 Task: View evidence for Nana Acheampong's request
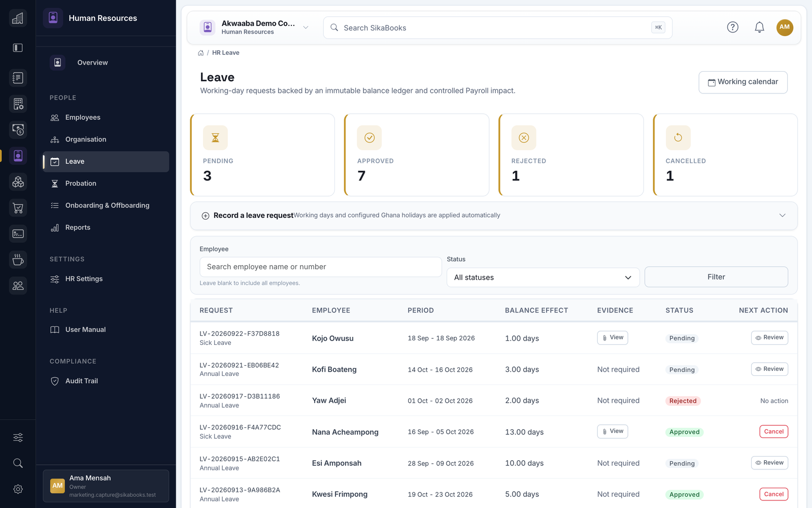612,431
